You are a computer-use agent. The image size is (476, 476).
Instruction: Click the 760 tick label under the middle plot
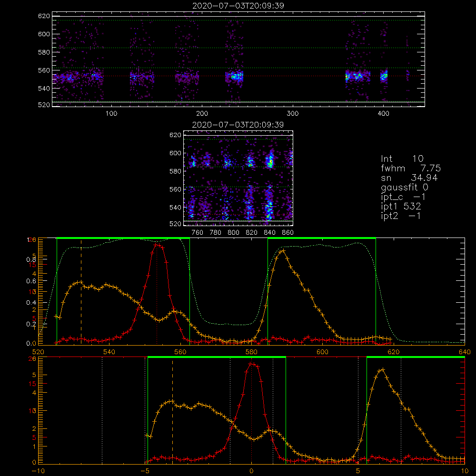(198, 233)
